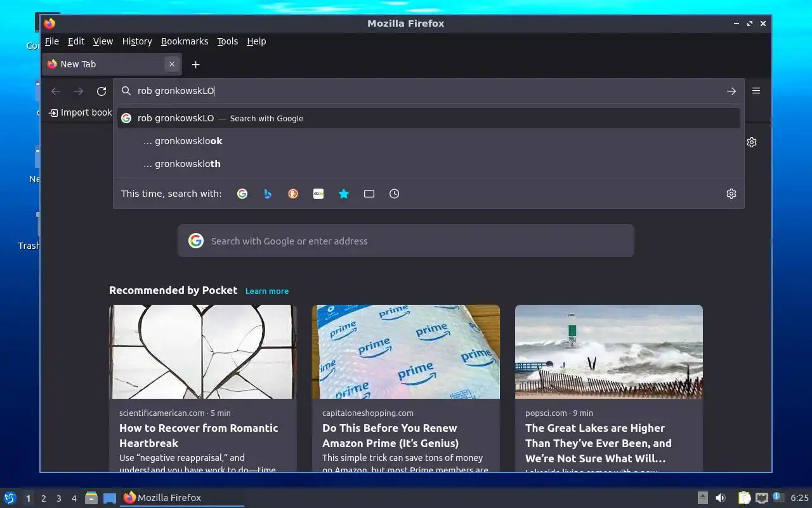Viewport: 812px width, 508px height.
Task: Switch to workspace 3 on taskbar
Action: click(x=59, y=498)
